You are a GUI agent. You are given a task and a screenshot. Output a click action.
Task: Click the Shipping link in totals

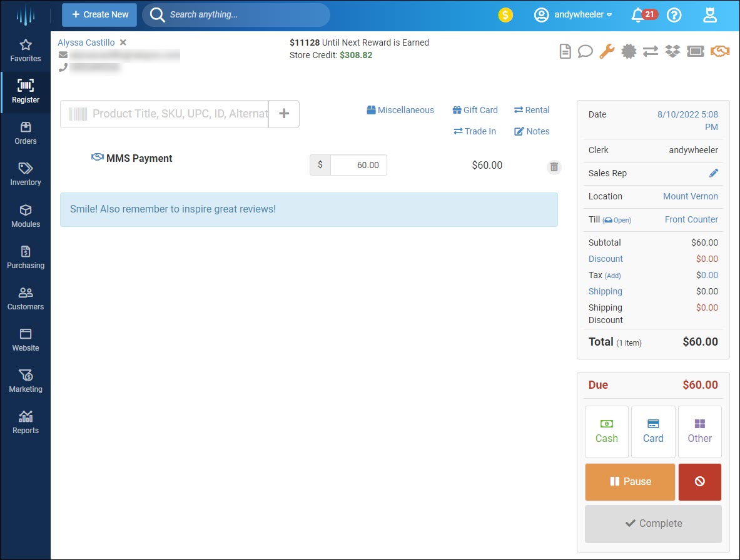[x=605, y=291]
